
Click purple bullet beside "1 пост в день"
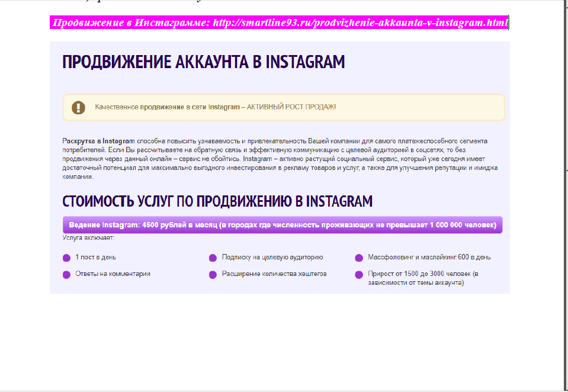66,258
